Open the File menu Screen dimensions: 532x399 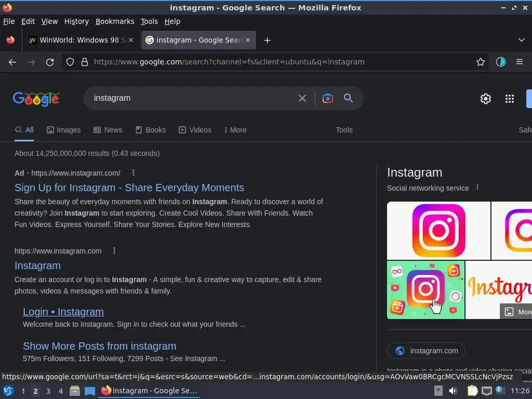pyautogui.click(x=9, y=21)
